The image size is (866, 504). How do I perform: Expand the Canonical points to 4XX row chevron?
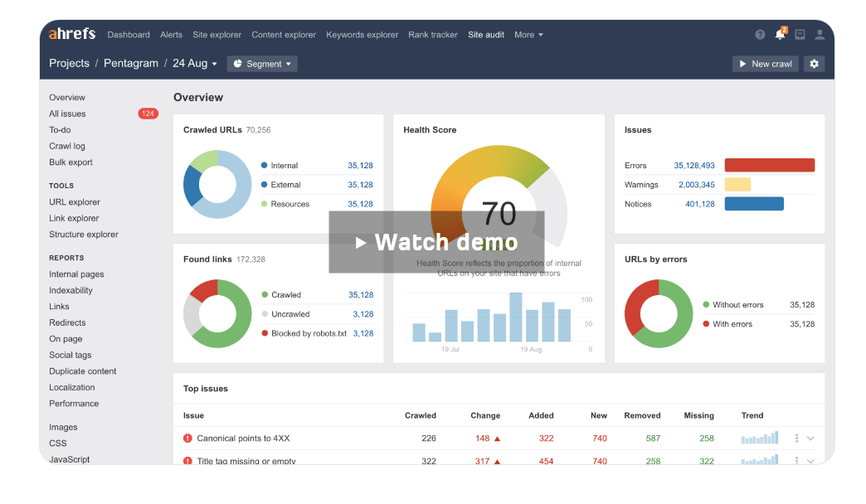click(810, 439)
